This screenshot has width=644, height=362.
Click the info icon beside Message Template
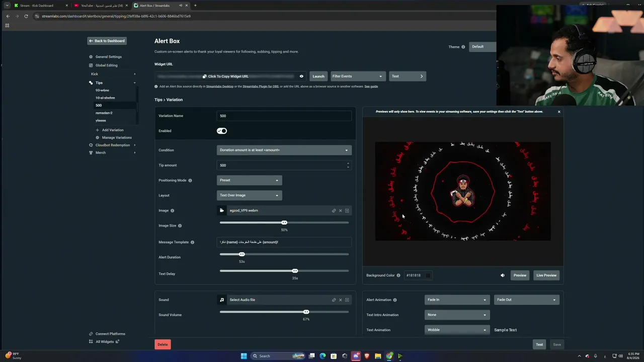(192, 242)
